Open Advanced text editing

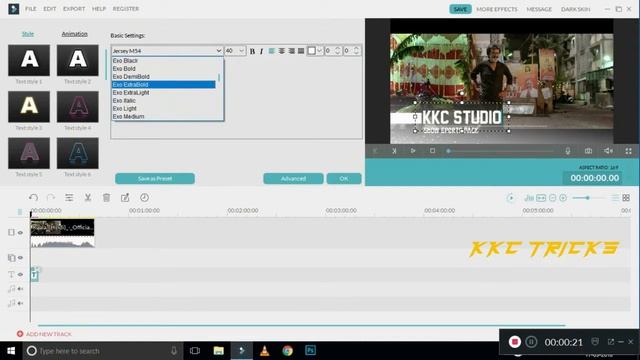tap(293, 178)
